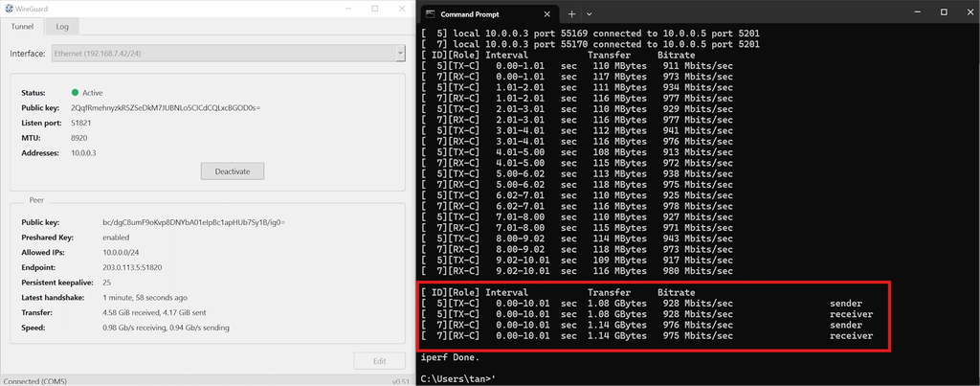Click the Connected (COM5) status bar text

(x=34, y=381)
